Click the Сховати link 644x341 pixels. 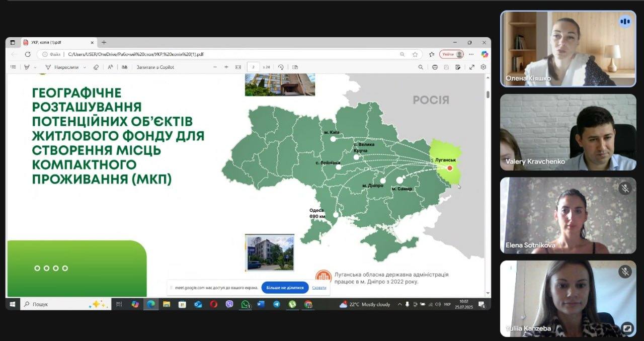click(x=319, y=288)
